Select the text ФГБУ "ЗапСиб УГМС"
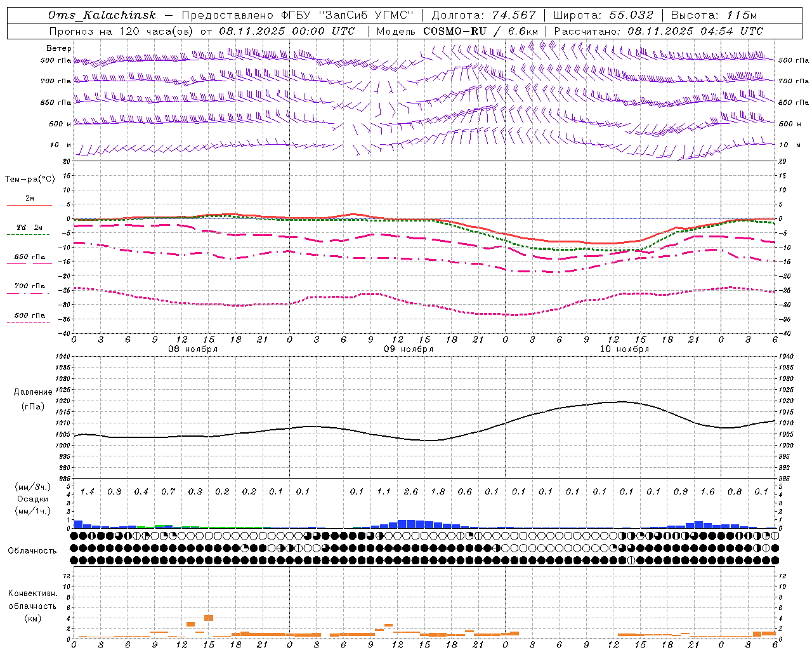The image size is (812, 650). click(x=347, y=15)
